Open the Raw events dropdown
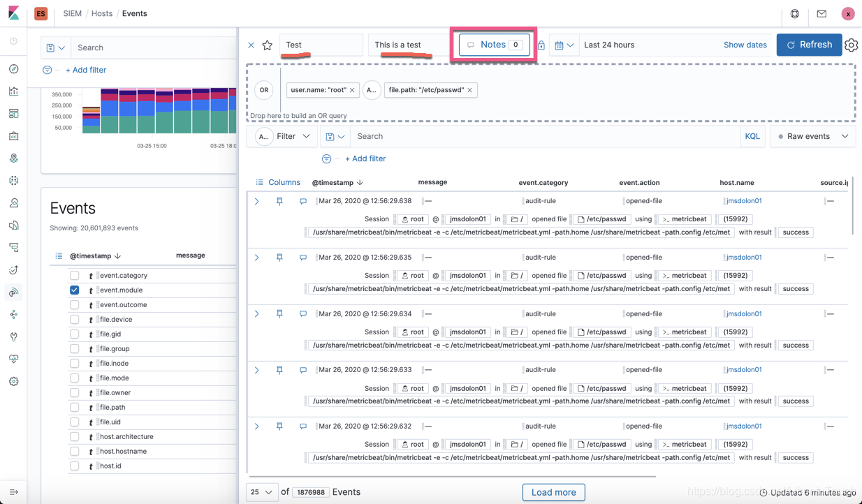 813,137
